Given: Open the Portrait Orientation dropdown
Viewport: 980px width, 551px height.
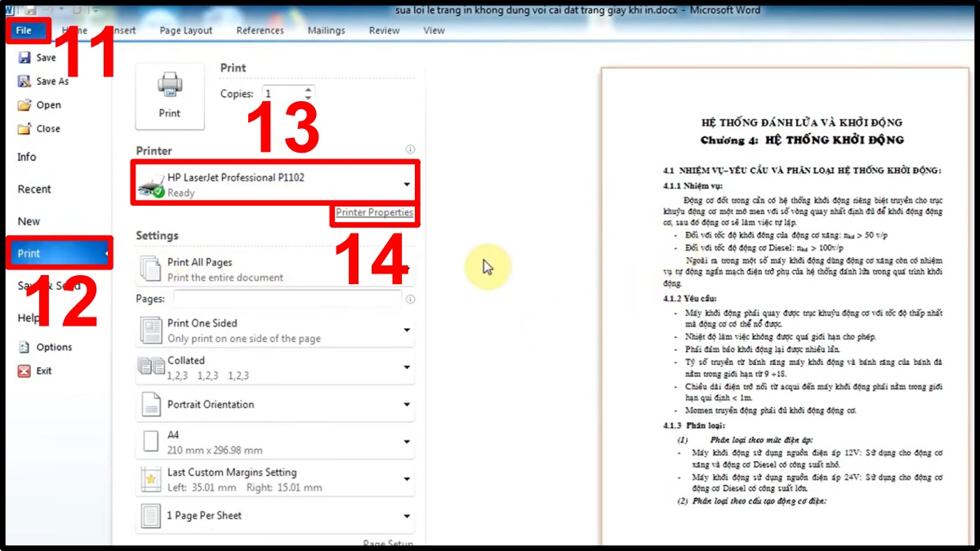Looking at the screenshot, I should point(274,405).
